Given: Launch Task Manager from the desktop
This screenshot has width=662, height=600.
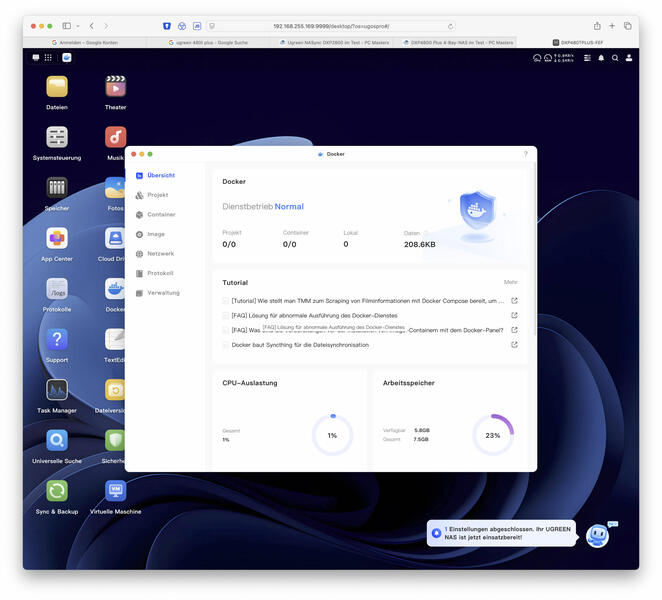Looking at the screenshot, I should pyautogui.click(x=57, y=390).
